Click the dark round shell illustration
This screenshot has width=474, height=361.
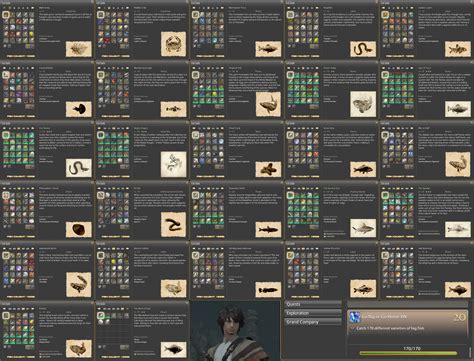79,229
